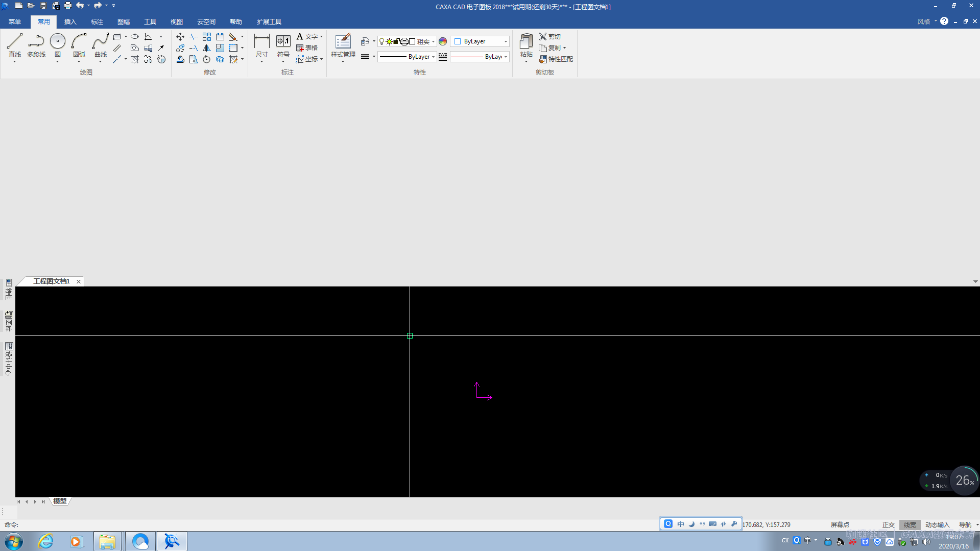Toggle 正交 ortho mode in status bar
980x551 pixels.
point(889,524)
